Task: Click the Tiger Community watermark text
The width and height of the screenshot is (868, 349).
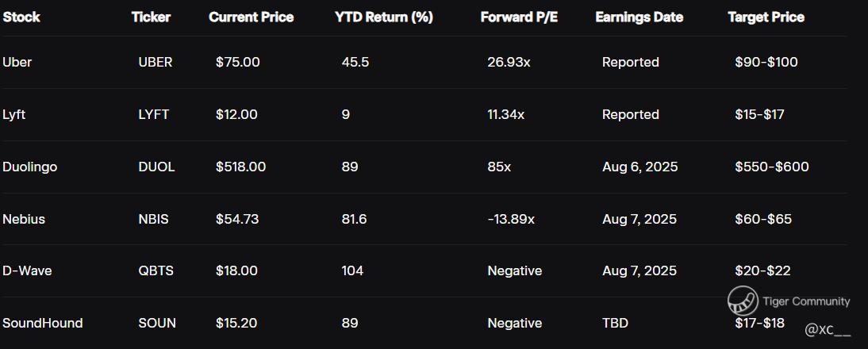Action: point(806,301)
